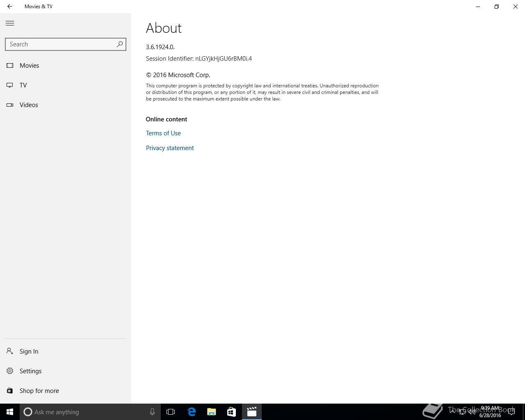This screenshot has width=525, height=420.
Task: Open the network icon in tray
Action: [x=462, y=412]
